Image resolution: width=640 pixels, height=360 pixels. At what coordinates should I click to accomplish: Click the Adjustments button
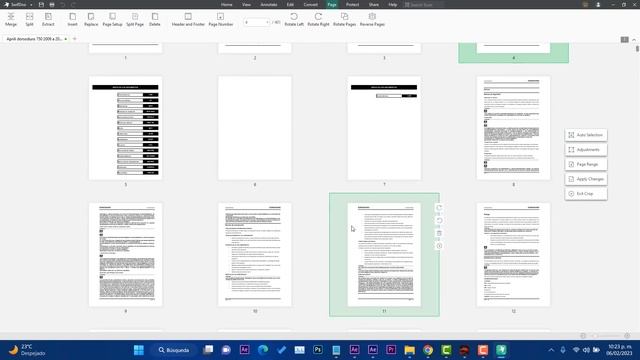(x=586, y=149)
